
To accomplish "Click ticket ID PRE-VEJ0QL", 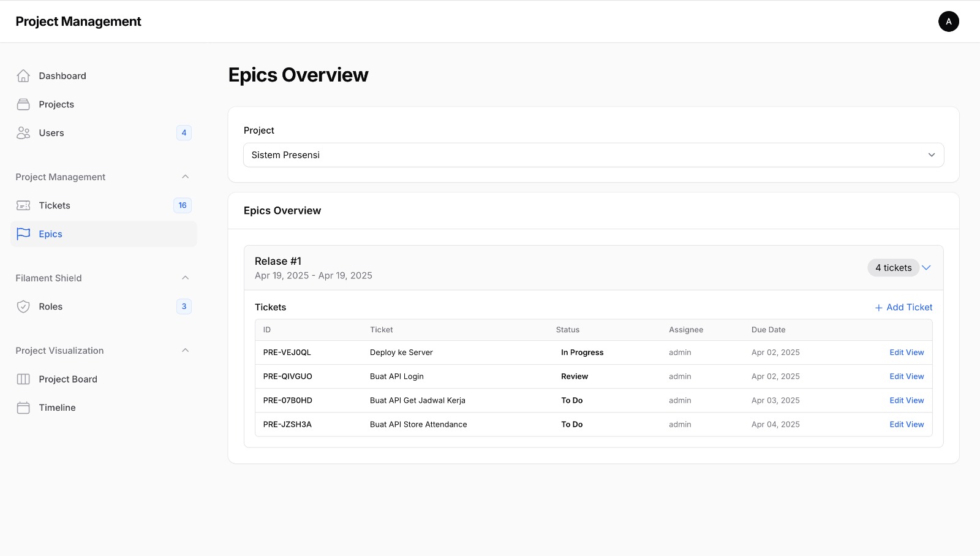I will (287, 352).
